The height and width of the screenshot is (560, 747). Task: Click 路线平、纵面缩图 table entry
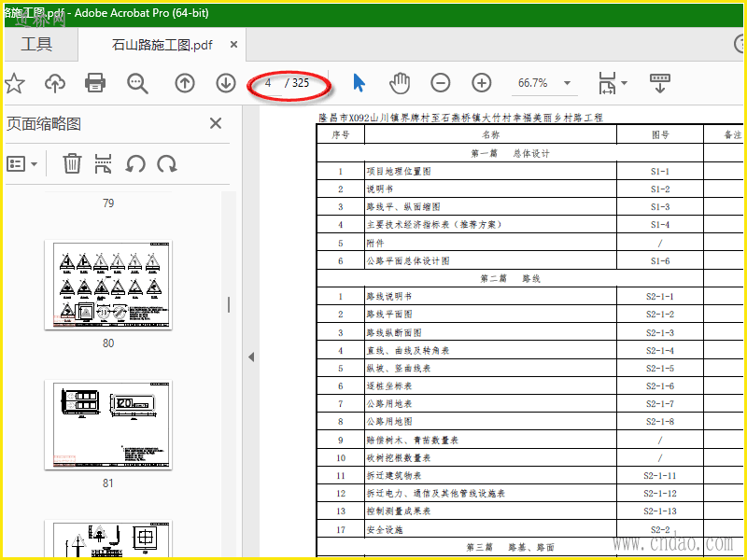[x=403, y=207]
